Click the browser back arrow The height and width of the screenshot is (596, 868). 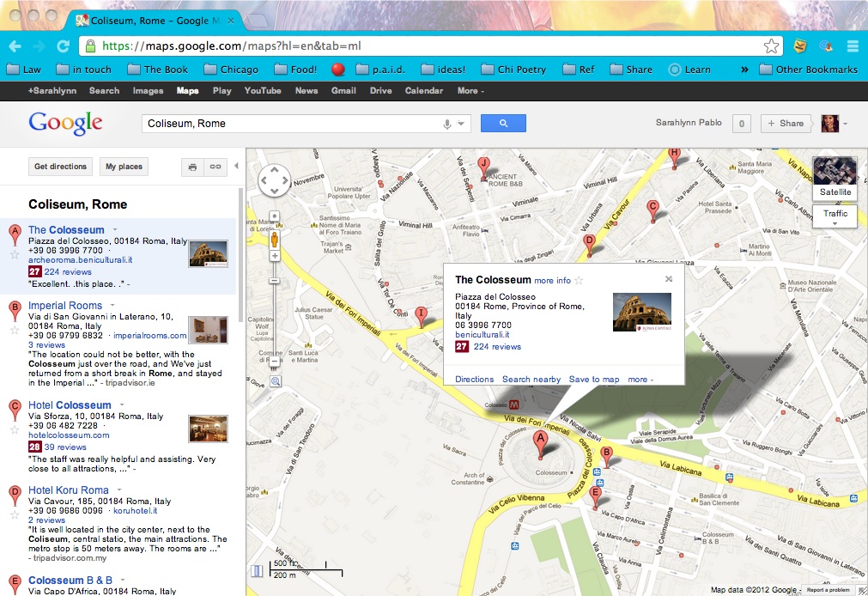(15, 46)
